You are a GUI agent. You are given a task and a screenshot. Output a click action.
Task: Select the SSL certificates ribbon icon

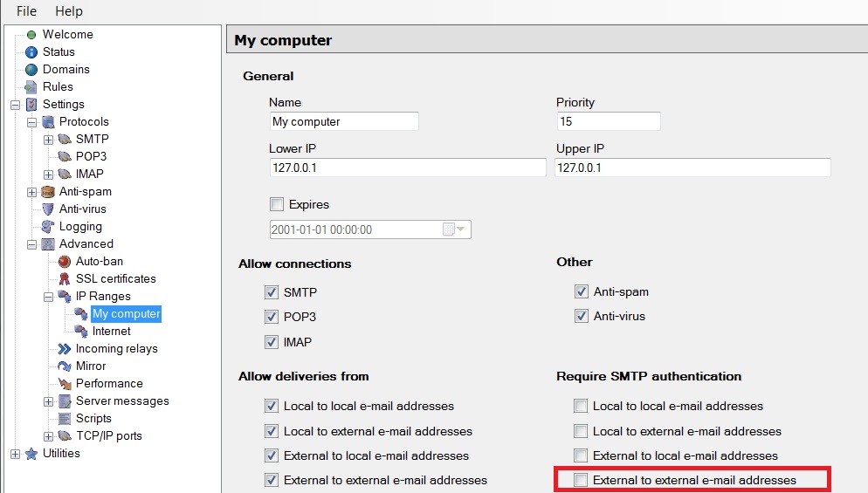(x=65, y=279)
